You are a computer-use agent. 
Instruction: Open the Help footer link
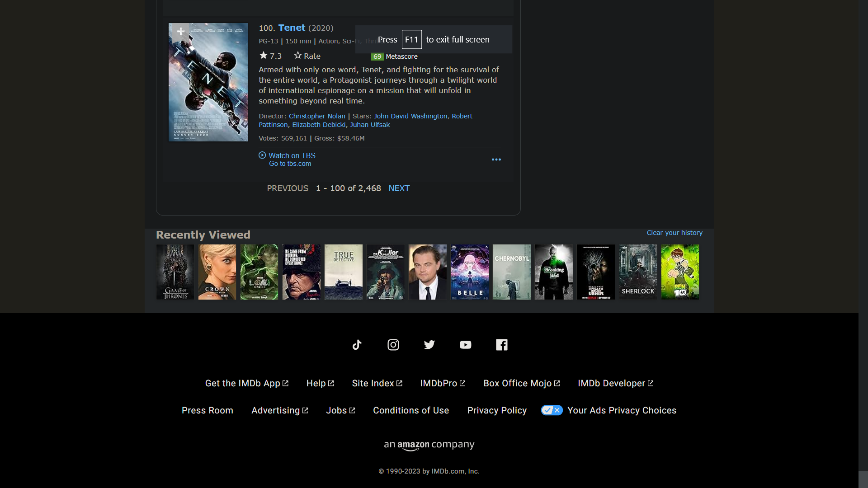pyautogui.click(x=320, y=383)
